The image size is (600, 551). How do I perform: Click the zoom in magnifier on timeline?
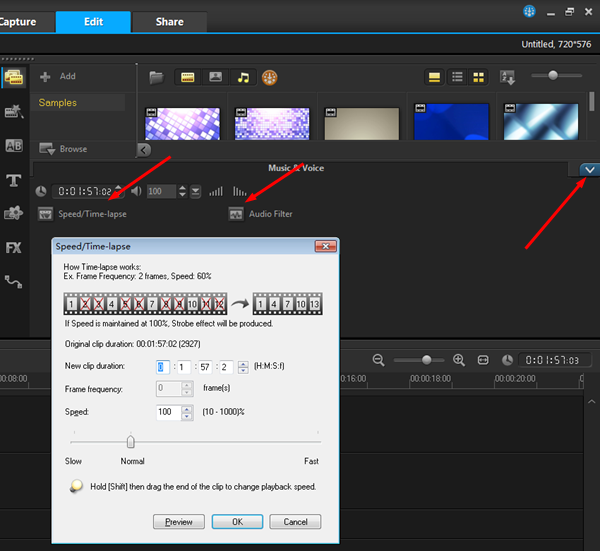tap(459, 360)
